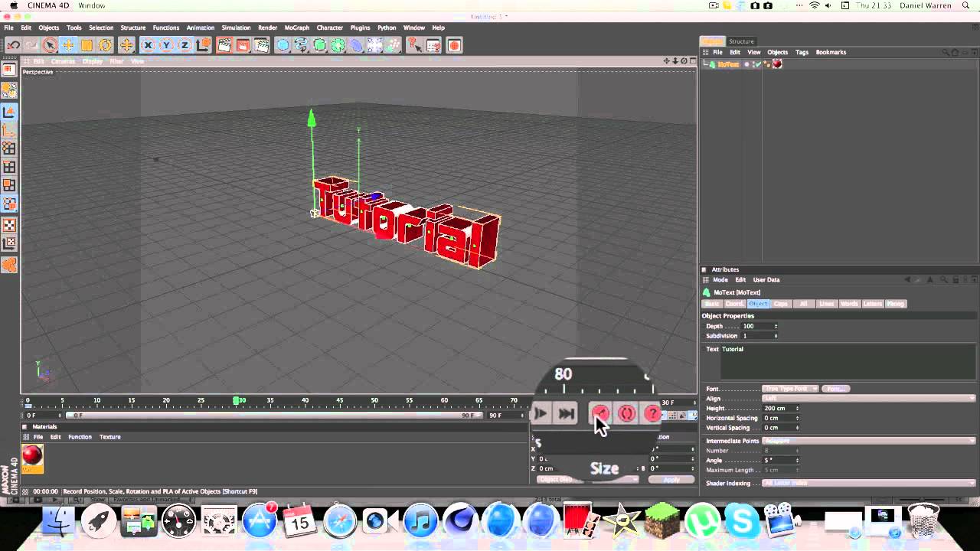Switch to the Structure tab
This screenshot has height=551, width=980.
point(741,41)
